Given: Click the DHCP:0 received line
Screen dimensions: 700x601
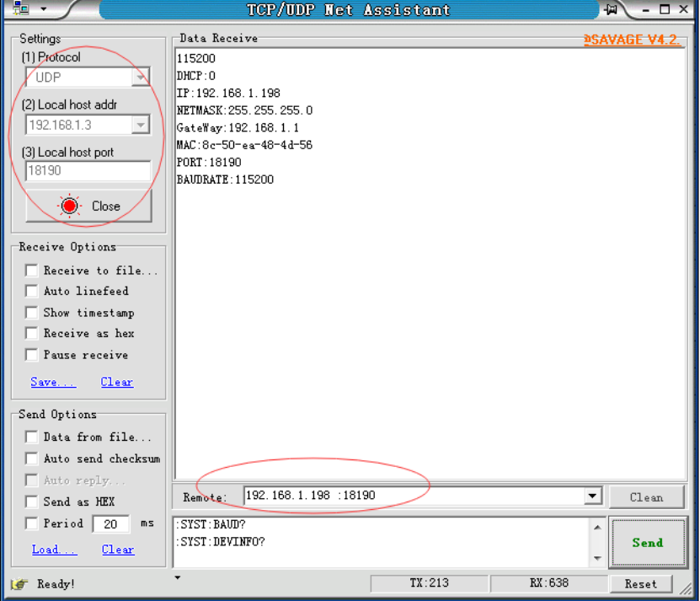Looking at the screenshot, I should [x=196, y=76].
